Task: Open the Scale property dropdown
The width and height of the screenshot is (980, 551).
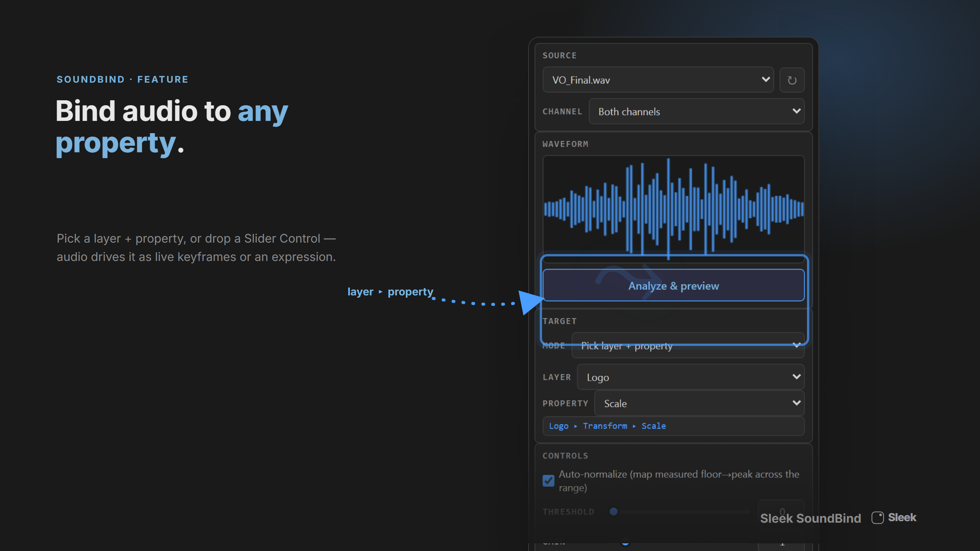Action: 699,403
